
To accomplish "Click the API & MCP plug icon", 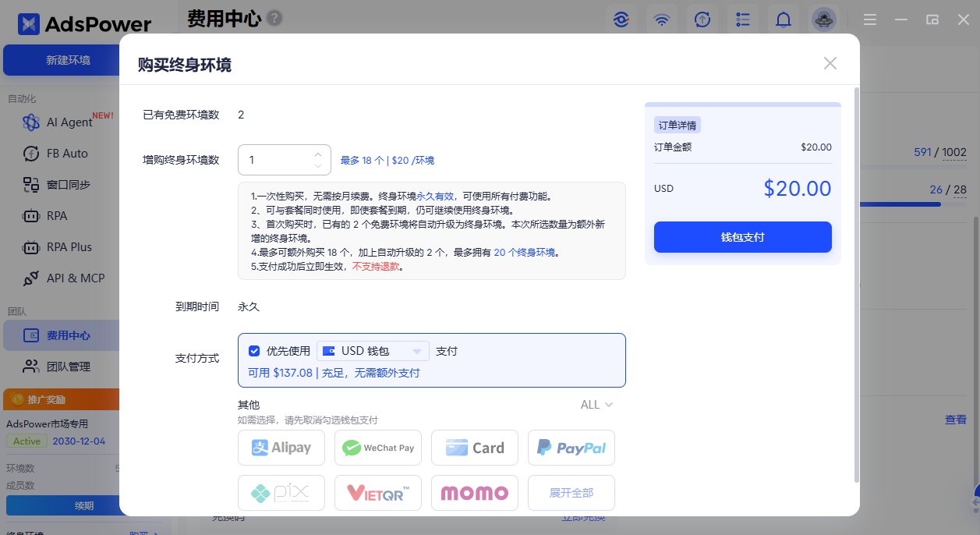I will pyautogui.click(x=31, y=278).
